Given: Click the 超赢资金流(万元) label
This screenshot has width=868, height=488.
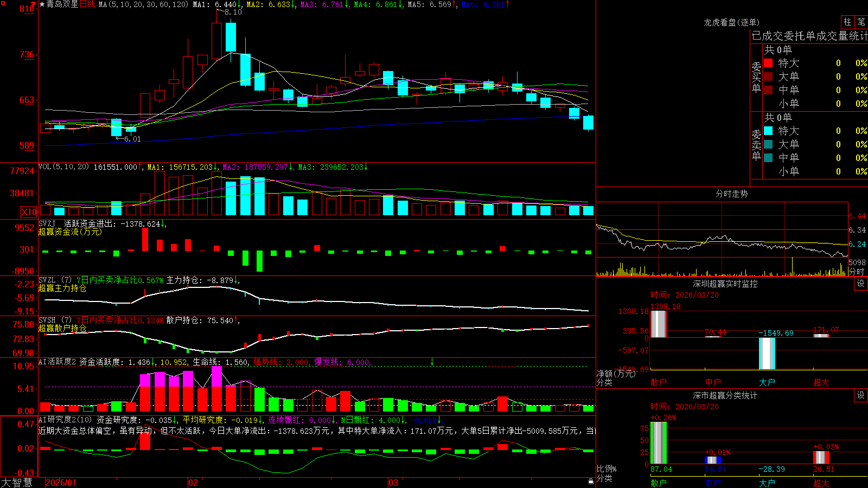Looking at the screenshot, I should [70, 232].
